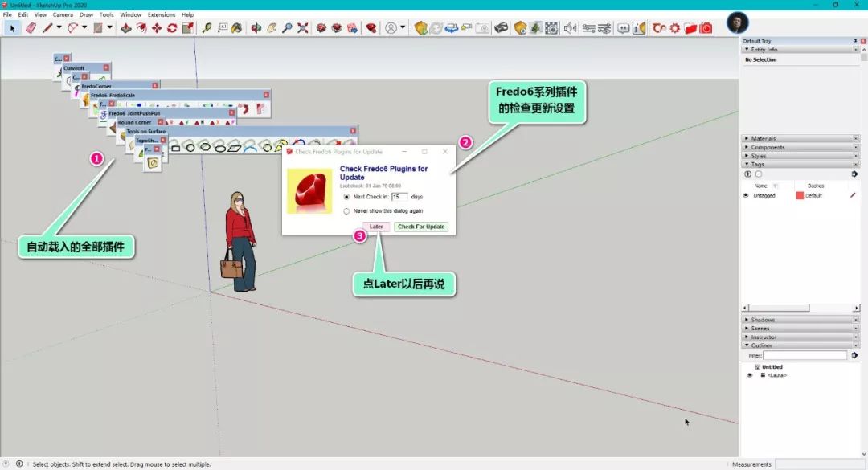Image resolution: width=868 pixels, height=470 pixels.
Task: Choose the Paint Bucket tool
Action: [237, 27]
